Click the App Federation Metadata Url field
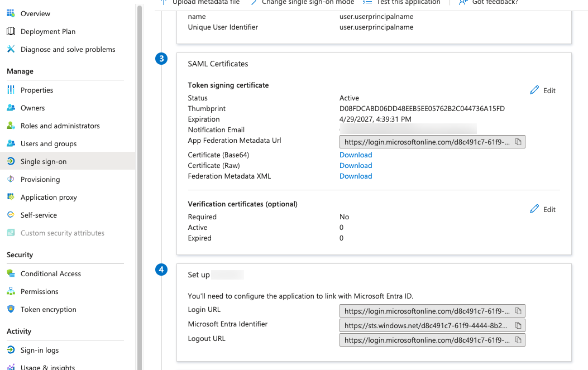Viewport: 588px width, 370px height. [432, 142]
